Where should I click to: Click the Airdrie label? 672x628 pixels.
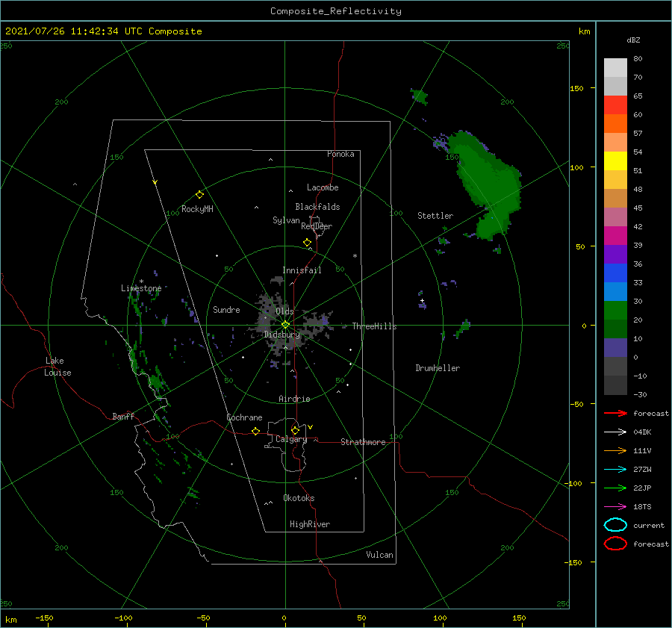[294, 399]
